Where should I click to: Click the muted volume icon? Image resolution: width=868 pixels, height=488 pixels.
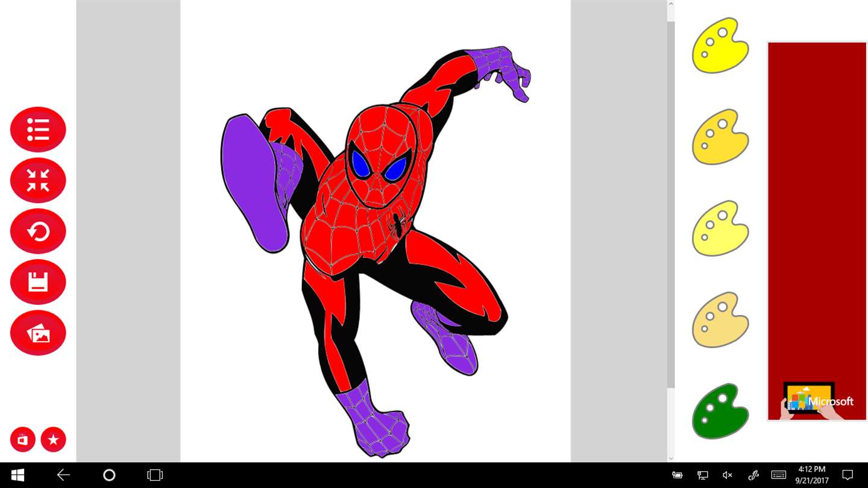click(728, 475)
